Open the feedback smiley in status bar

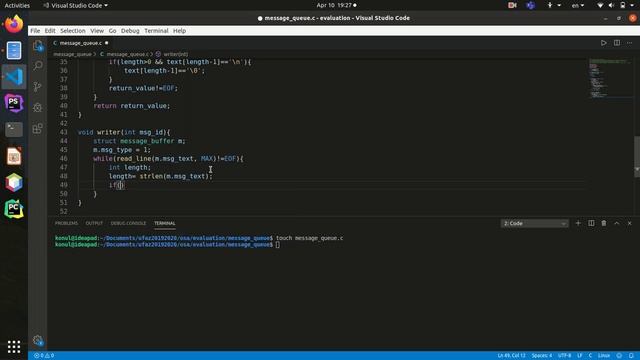click(x=619, y=356)
